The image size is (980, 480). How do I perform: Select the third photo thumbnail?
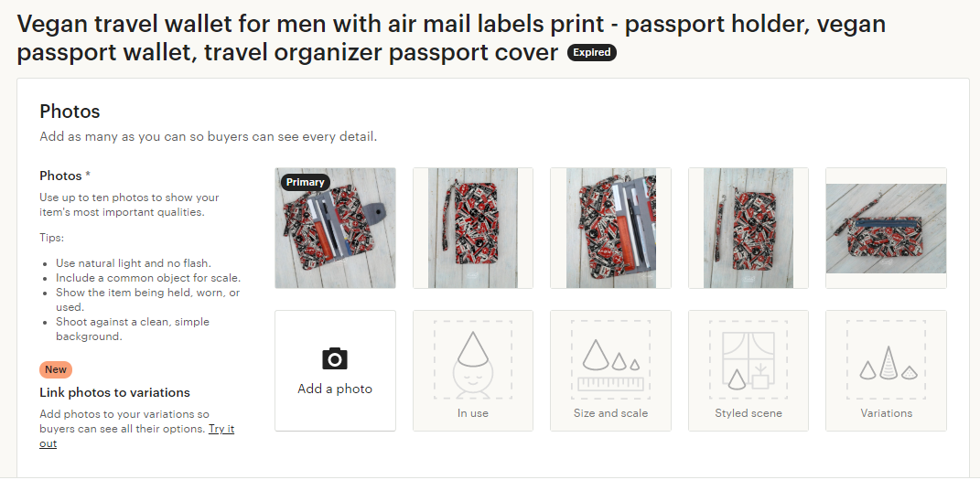coord(610,228)
